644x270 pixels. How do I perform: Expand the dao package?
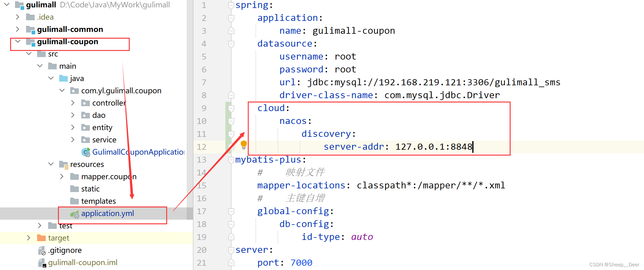click(x=73, y=115)
